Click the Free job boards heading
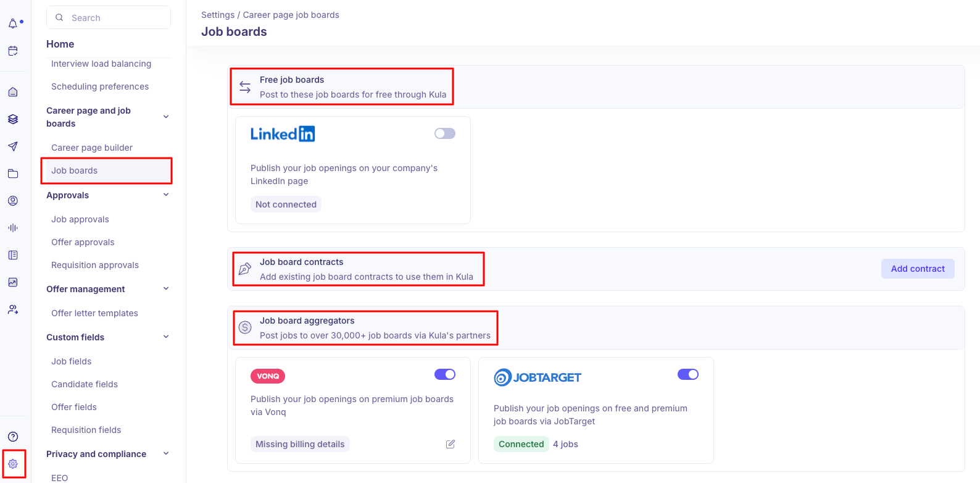 point(292,80)
